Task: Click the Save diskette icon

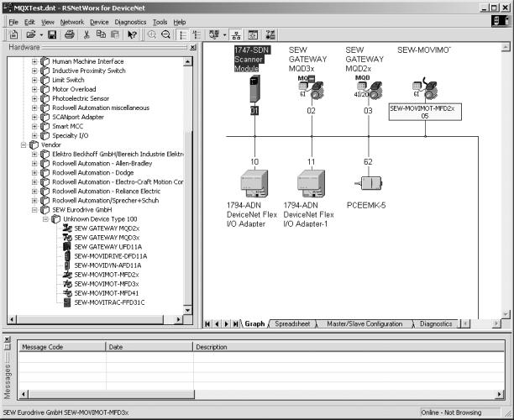Action: pyautogui.click(x=52, y=34)
